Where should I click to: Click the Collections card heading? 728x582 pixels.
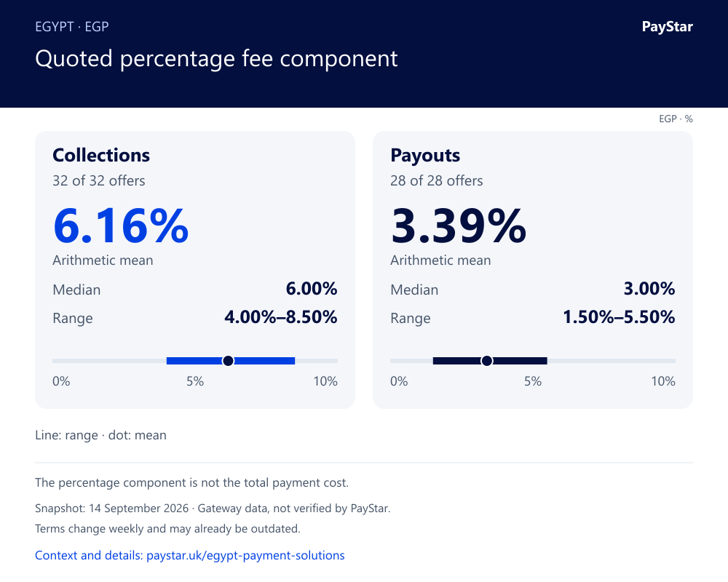tap(101, 155)
